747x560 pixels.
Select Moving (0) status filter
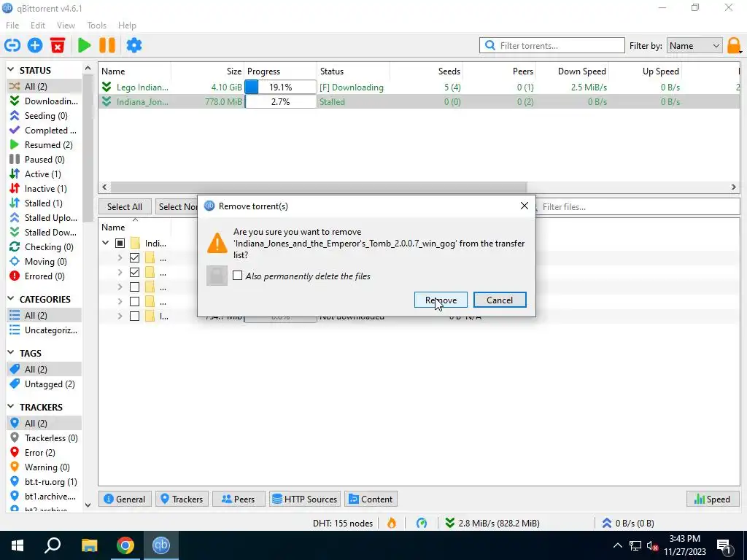click(x=44, y=262)
